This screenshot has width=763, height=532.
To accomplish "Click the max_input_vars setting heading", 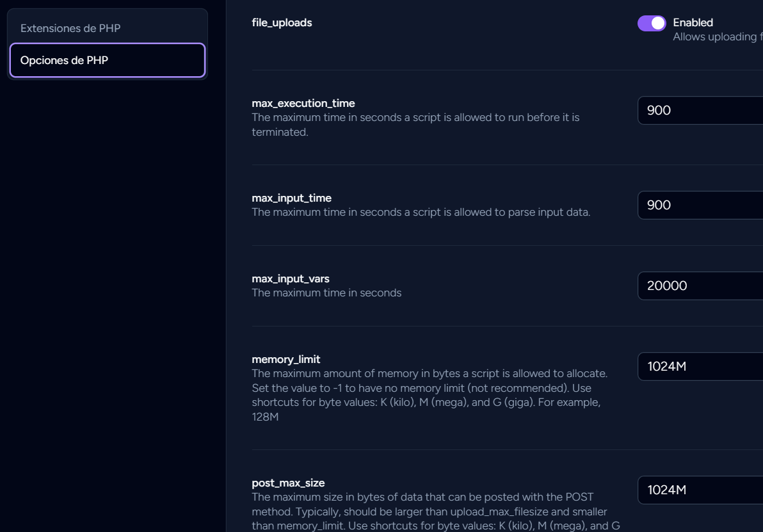I will pos(290,278).
